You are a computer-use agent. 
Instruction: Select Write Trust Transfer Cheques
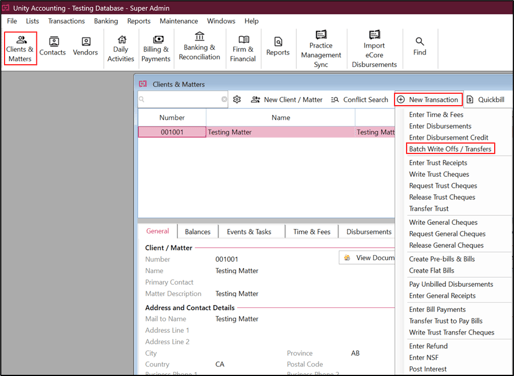[451, 332]
